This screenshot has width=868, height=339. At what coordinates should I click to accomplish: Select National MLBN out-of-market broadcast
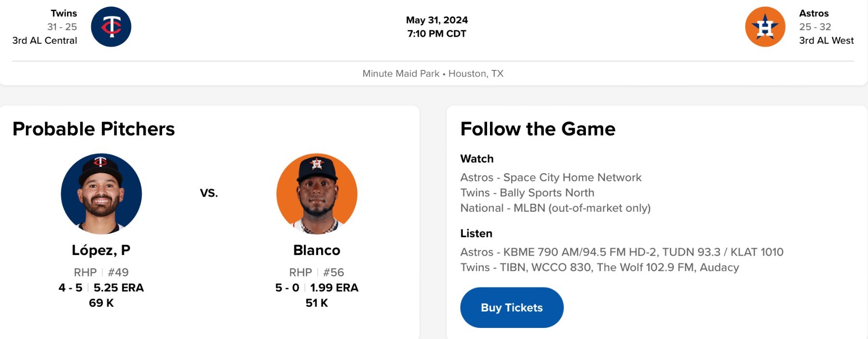pos(555,208)
